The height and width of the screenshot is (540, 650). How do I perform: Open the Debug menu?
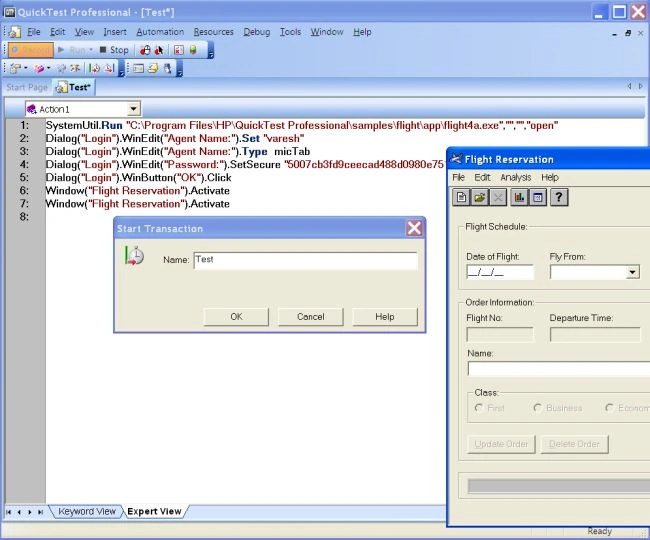tap(257, 32)
